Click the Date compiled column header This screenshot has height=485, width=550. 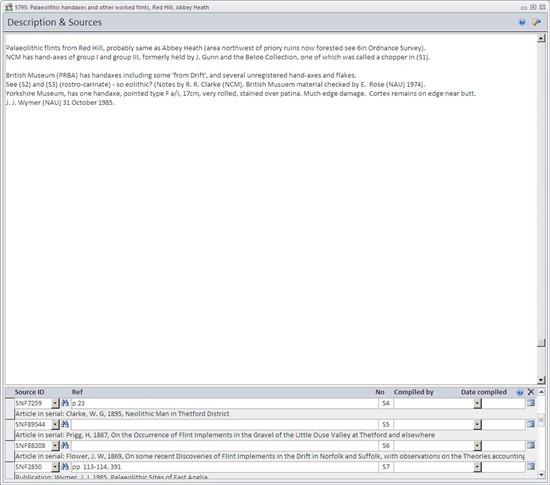tap(484, 392)
